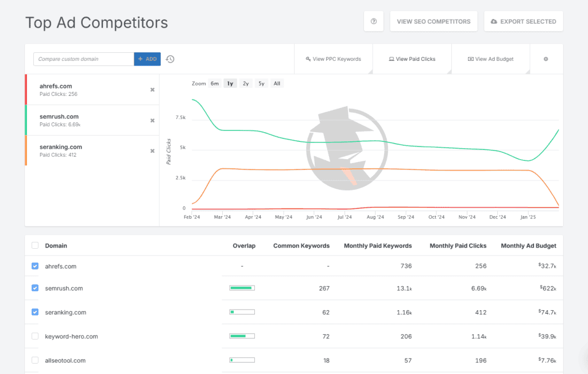Viewport: 588px width, 374px height.
Task: Set chart zoom to 5y
Action: [261, 83]
